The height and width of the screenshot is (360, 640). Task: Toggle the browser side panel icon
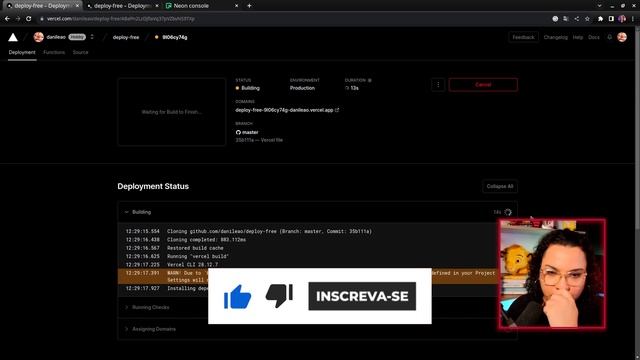(x=611, y=19)
